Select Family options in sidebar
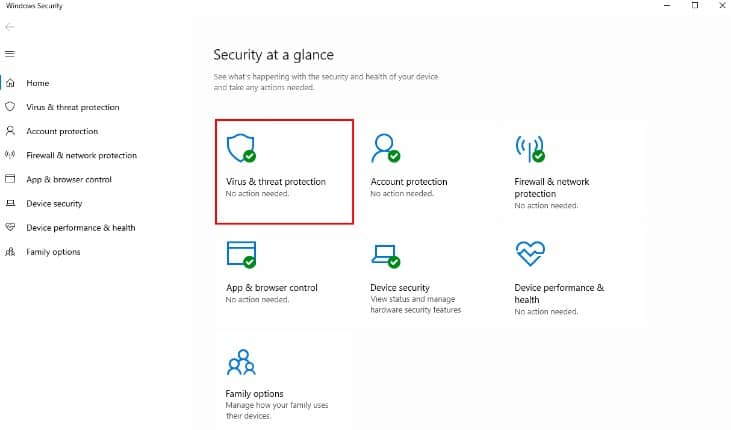The image size is (731, 430). coord(53,252)
